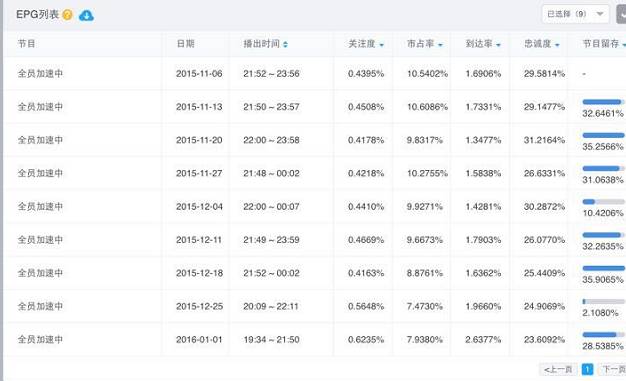The width and height of the screenshot is (626, 381).
Task: Click the gray button next to 已选择 dropdown
Action: (622, 14)
